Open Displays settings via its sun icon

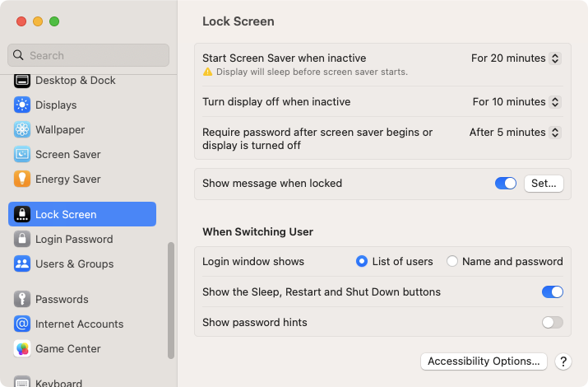click(x=22, y=105)
